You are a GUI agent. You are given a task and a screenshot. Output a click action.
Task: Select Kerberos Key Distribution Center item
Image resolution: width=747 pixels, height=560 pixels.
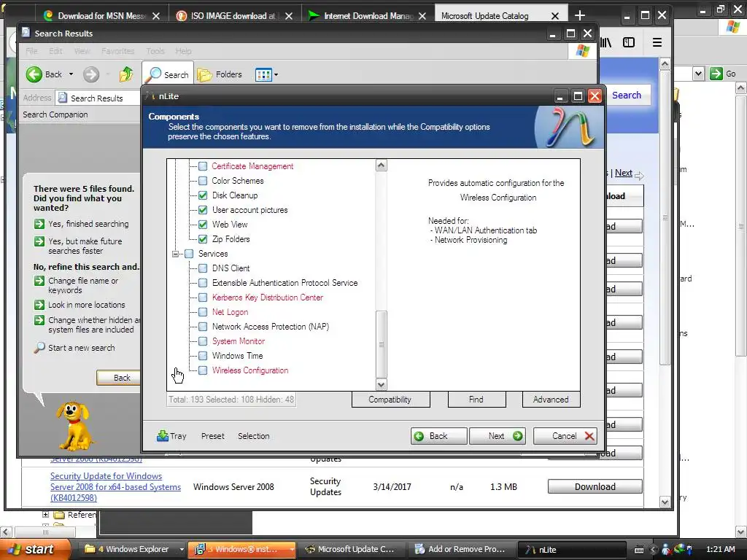(268, 297)
